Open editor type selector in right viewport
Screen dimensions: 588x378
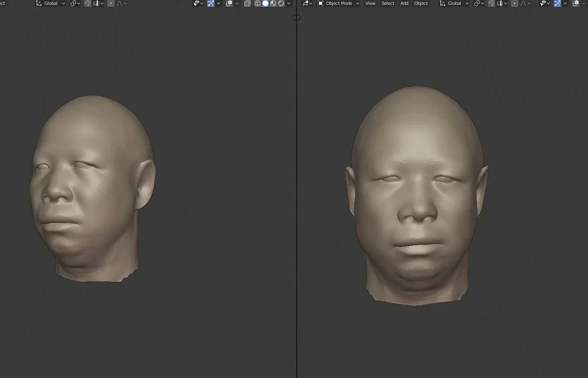click(307, 3)
